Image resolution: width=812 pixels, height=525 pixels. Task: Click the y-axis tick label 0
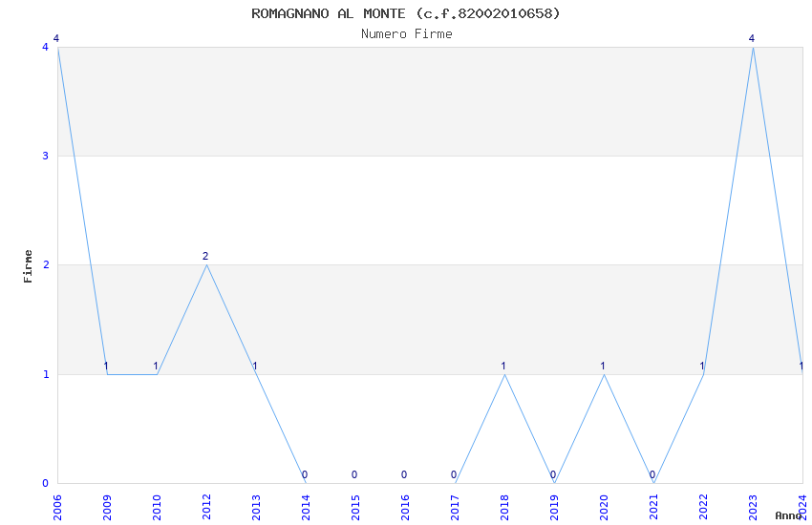[x=46, y=483]
